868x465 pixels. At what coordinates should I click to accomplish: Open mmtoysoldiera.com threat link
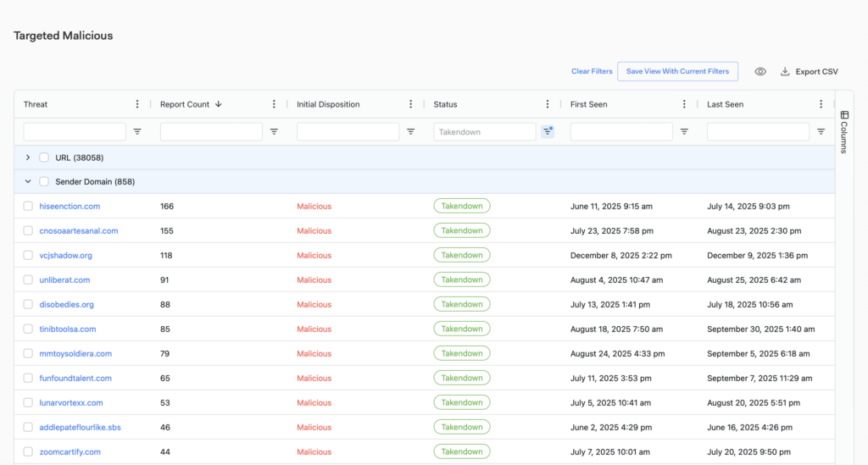point(75,353)
